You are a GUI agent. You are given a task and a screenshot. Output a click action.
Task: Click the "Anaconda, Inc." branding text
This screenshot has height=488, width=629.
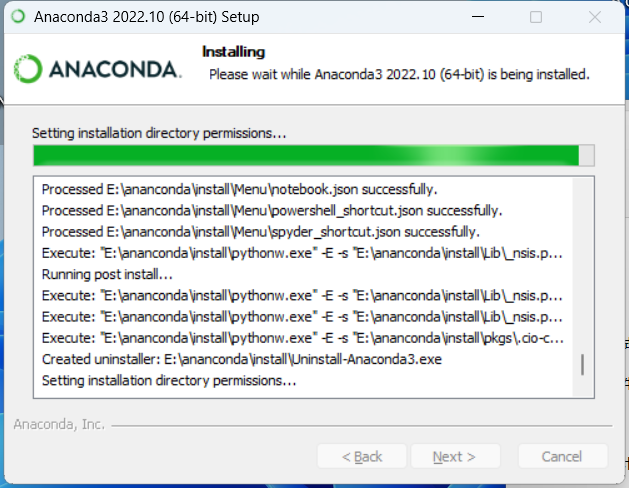pyautogui.click(x=59, y=424)
